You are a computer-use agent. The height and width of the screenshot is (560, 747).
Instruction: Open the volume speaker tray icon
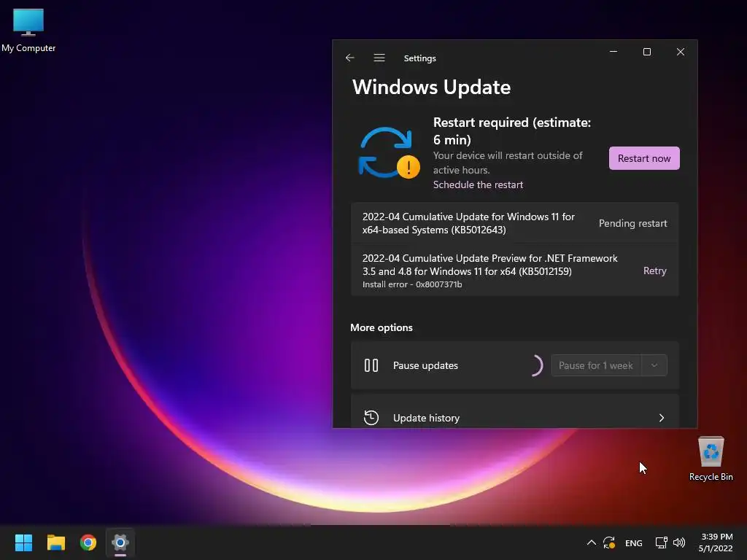(679, 542)
